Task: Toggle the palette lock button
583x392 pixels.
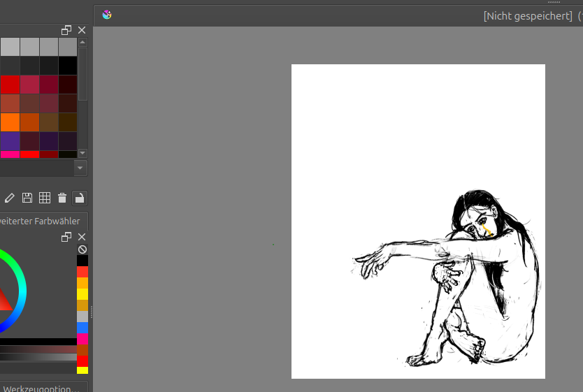Action: (x=80, y=198)
